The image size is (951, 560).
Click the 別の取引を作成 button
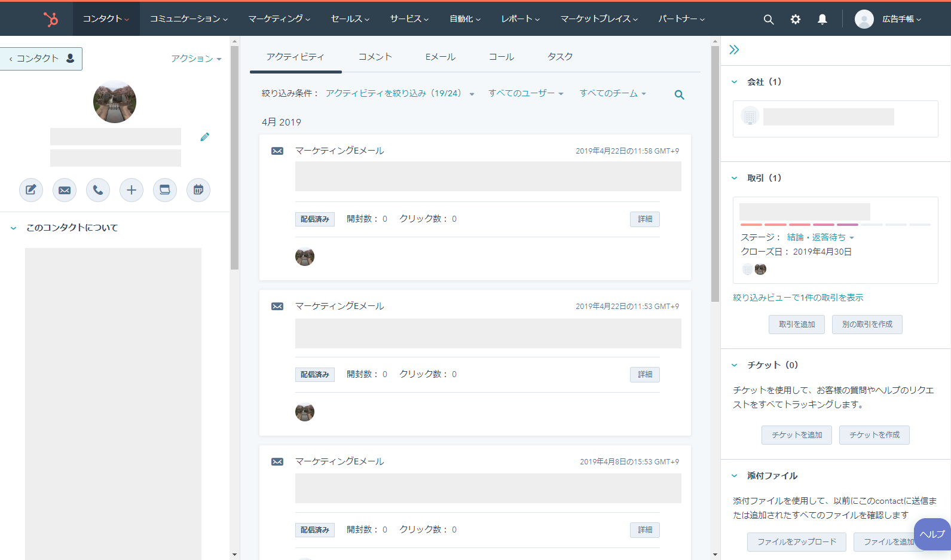coord(867,325)
